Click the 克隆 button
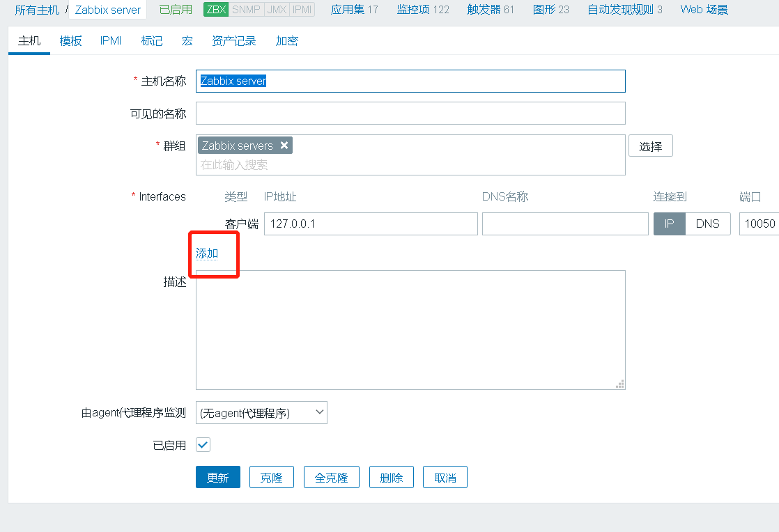 pos(271,477)
